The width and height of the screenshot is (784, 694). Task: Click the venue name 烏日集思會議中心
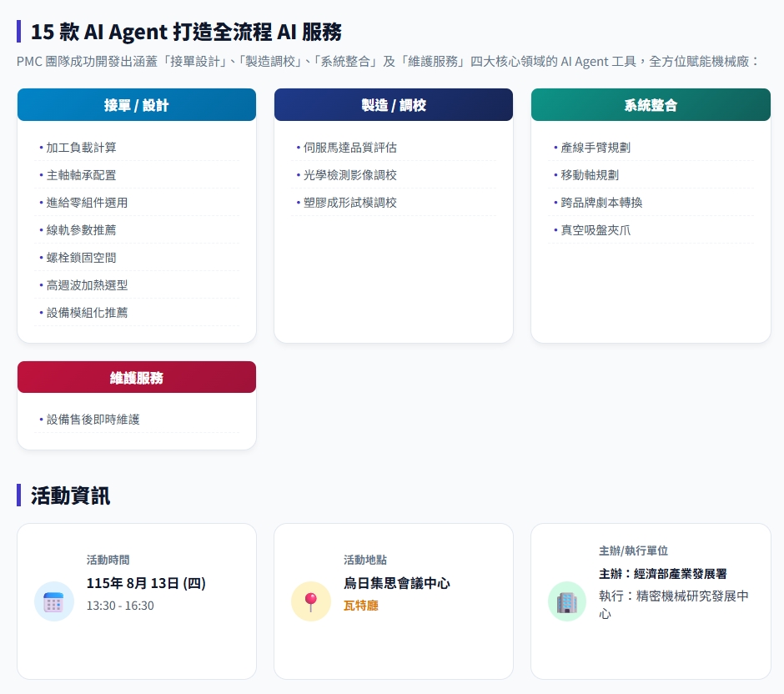point(396,583)
